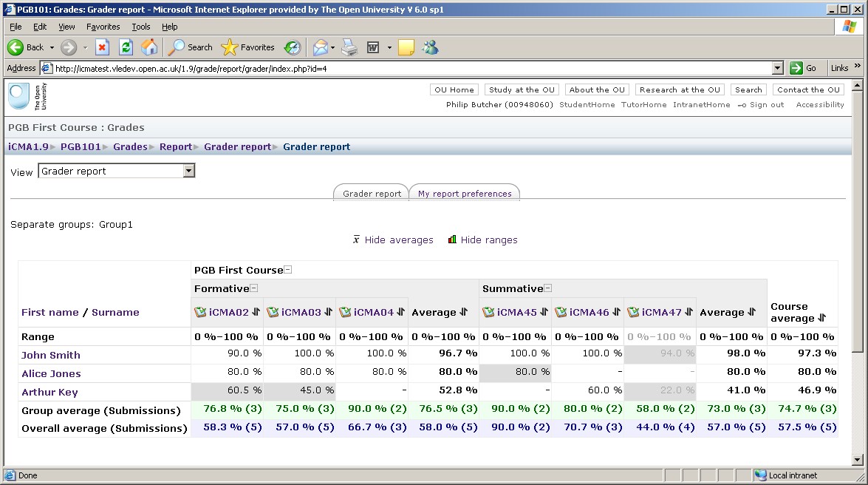Open Arthur Key student link
This screenshot has height=485, width=868.
(49, 392)
